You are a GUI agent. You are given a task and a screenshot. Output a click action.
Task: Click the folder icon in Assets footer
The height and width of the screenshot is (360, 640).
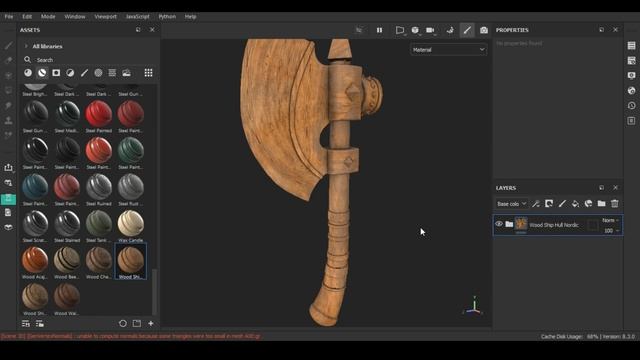coord(137,324)
